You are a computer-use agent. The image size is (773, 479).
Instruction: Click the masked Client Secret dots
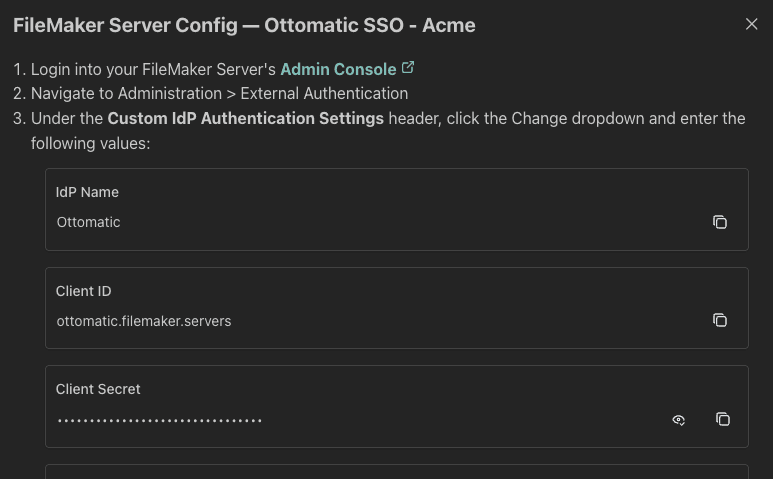(160, 420)
